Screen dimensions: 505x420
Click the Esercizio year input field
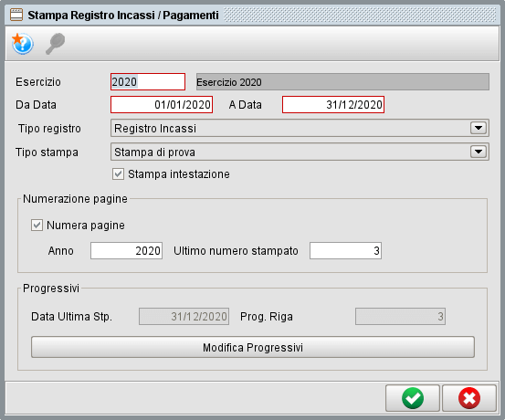coord(148,82)
